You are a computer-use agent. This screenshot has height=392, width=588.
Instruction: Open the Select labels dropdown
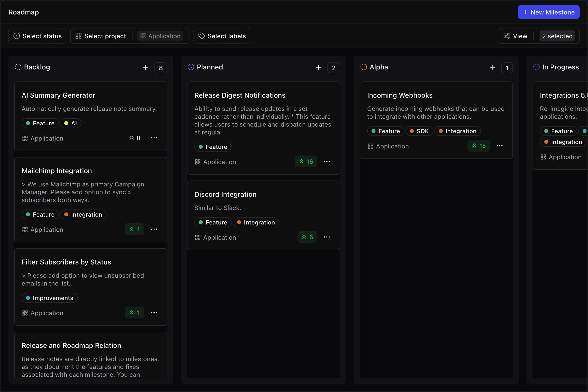[x=221, y=36]
